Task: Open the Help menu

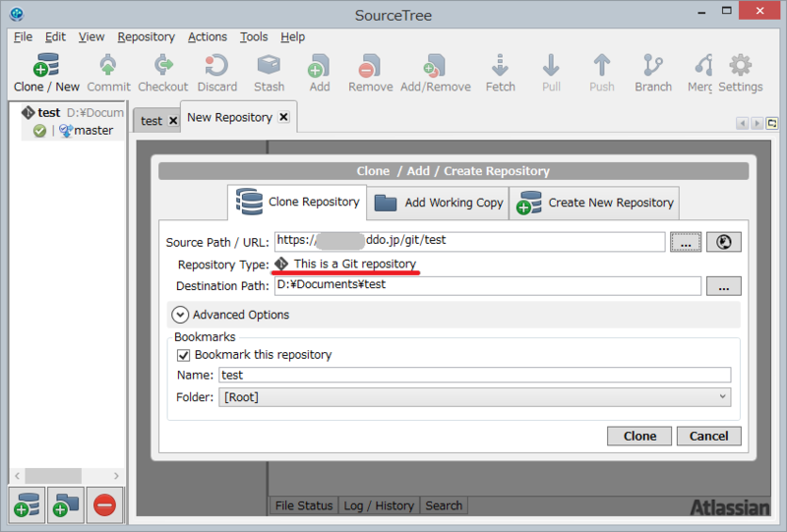Action: pyautogui.click(x=292, y=36)
